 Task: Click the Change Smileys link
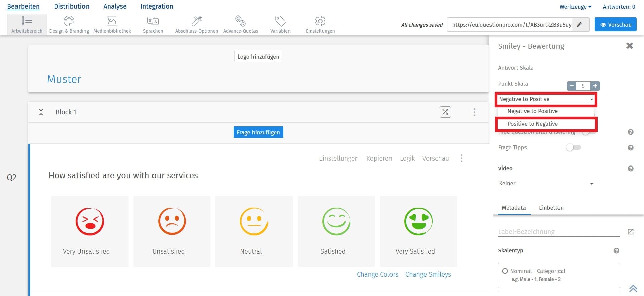[428, 274]
